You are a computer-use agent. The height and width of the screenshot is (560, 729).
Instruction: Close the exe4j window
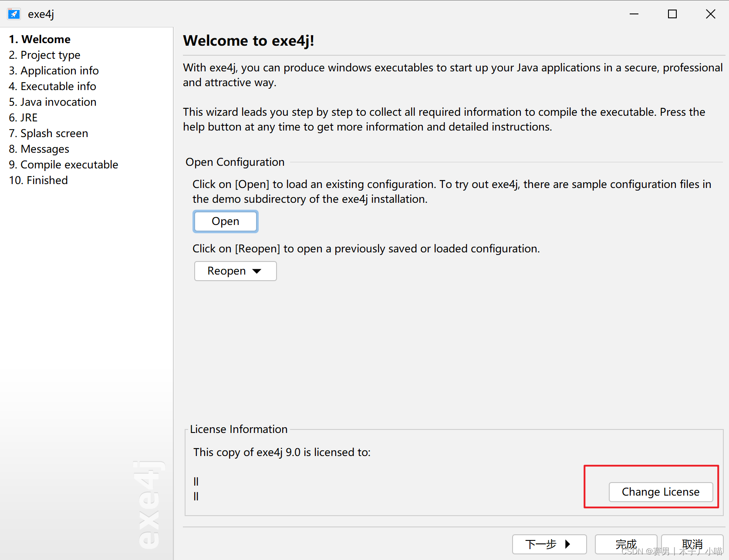[711, 14]
